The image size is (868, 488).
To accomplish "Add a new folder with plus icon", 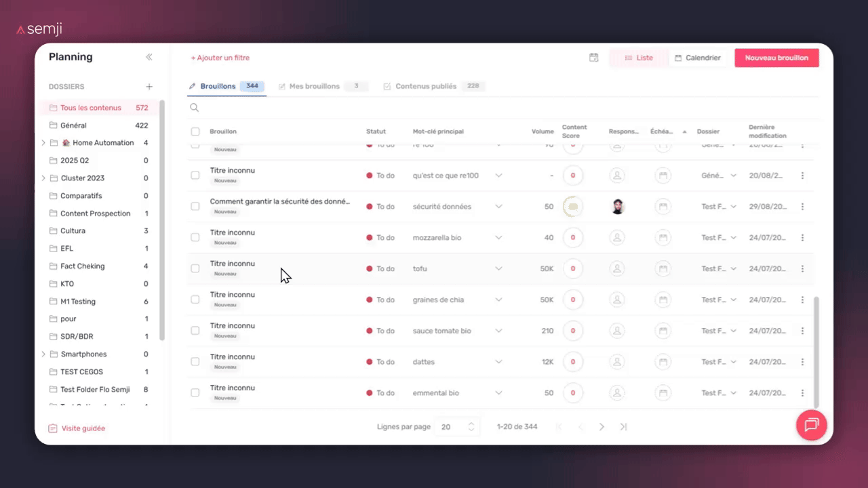I will tap(149, 87).
